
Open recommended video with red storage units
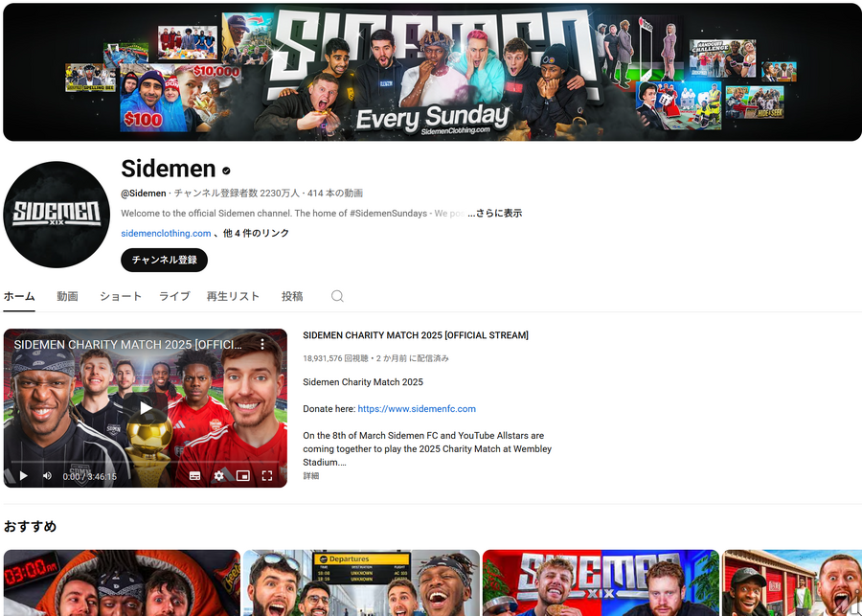[x=792, y=583]
